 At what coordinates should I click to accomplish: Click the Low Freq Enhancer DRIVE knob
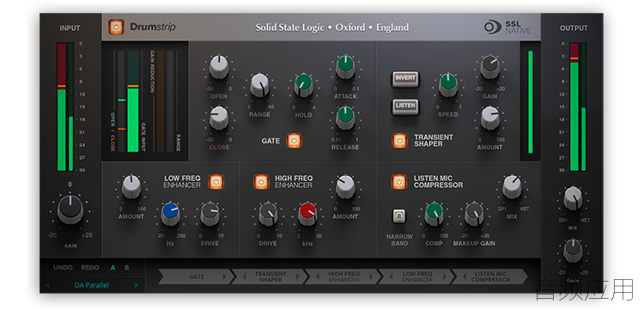(x=210, y=214)
